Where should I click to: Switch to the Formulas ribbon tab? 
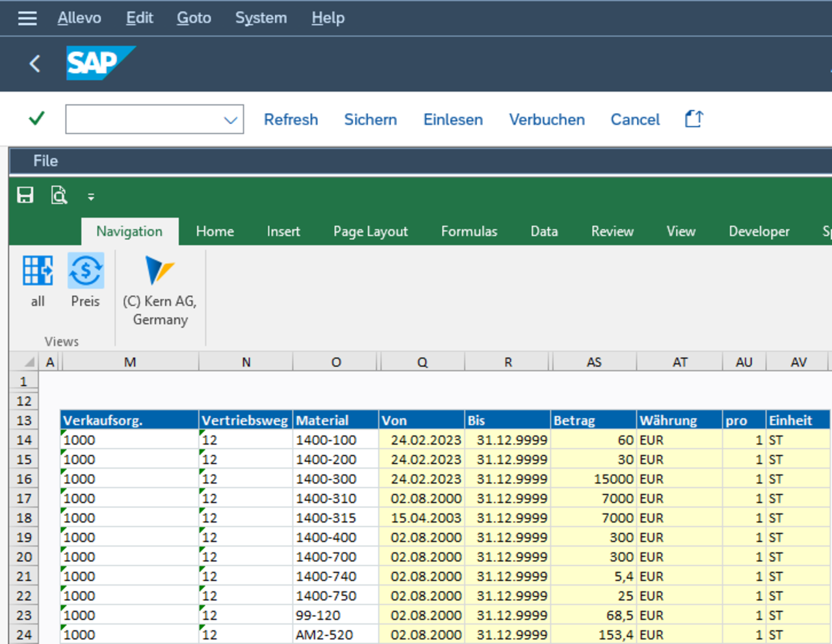[x=469, y=231]
